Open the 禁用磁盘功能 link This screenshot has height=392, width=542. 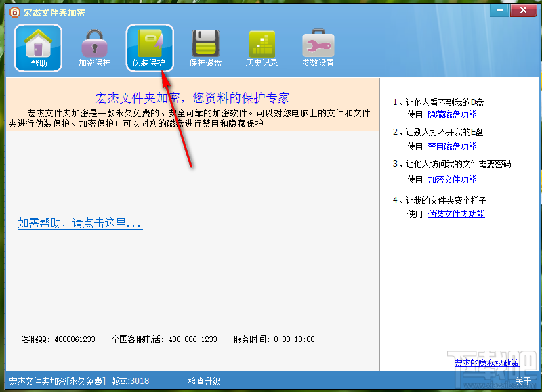pos(452,146)
